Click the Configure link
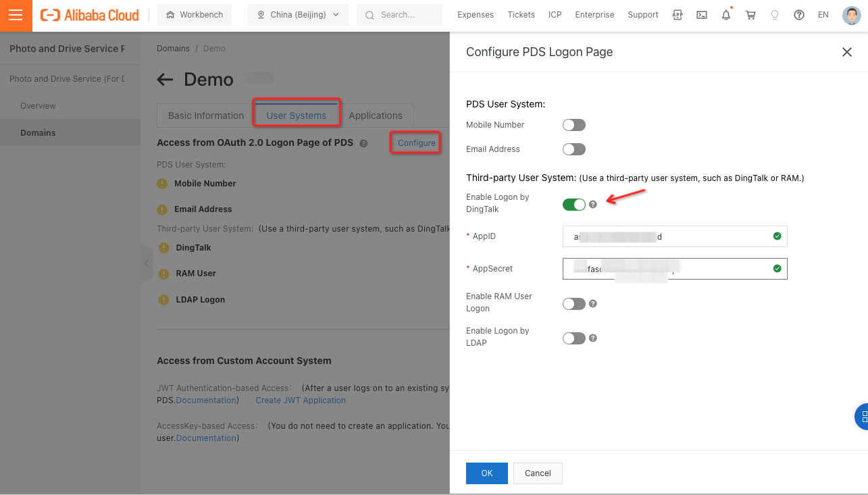Image resolution: width=868 pixels, height=495 pixels. click(417, 143)
